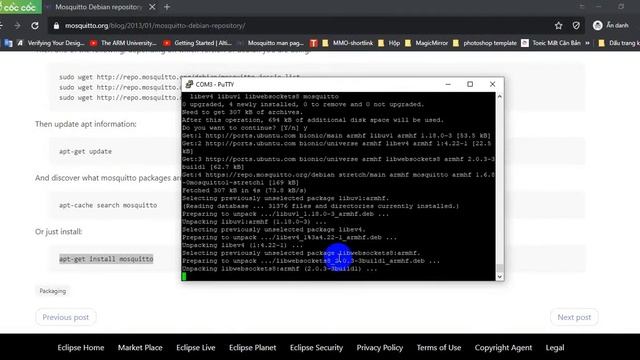Go to the Next post
This screenshot has height=360, width=640.
(x=574, y=317)
